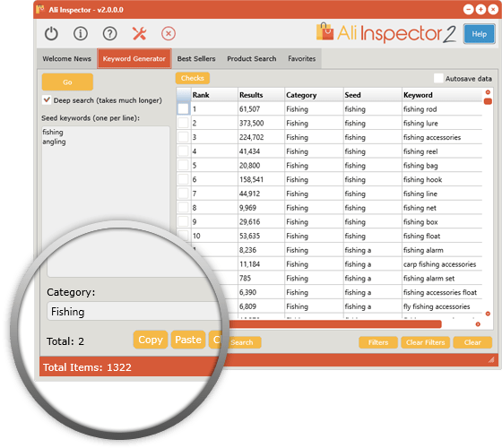Minimize the Ali Inspector window

[x=468, y=10]
